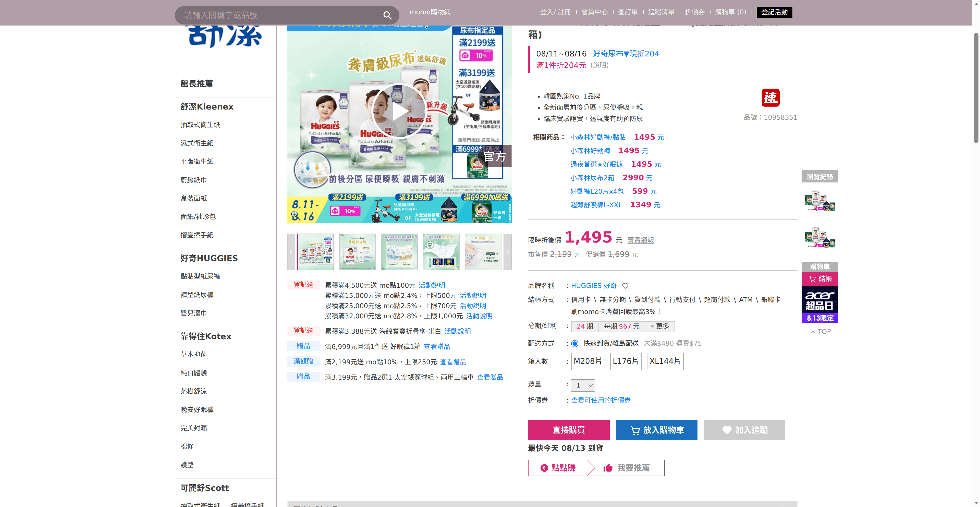
Task: Open 折價券 in the top bar
Action: click(695, 12)
